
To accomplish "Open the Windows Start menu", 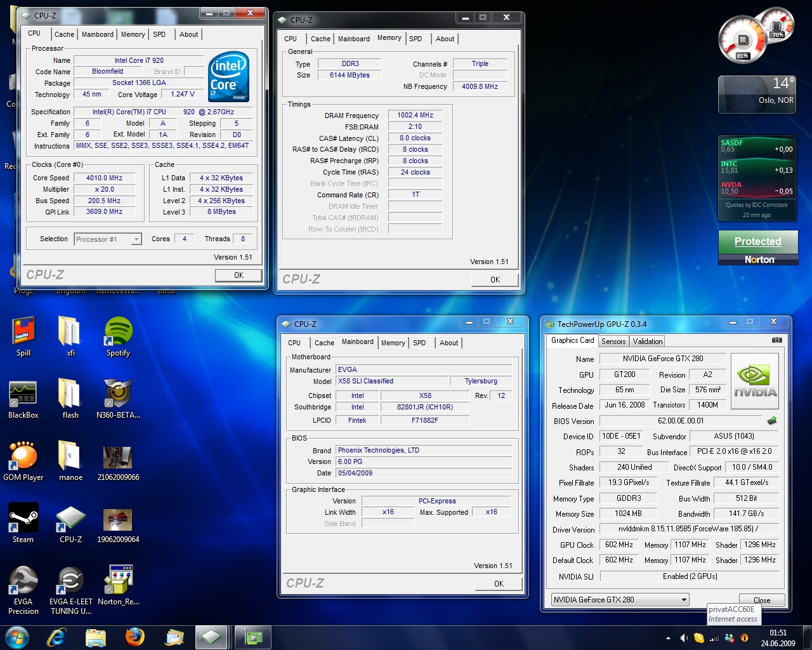I will click(x=17, y=637).
